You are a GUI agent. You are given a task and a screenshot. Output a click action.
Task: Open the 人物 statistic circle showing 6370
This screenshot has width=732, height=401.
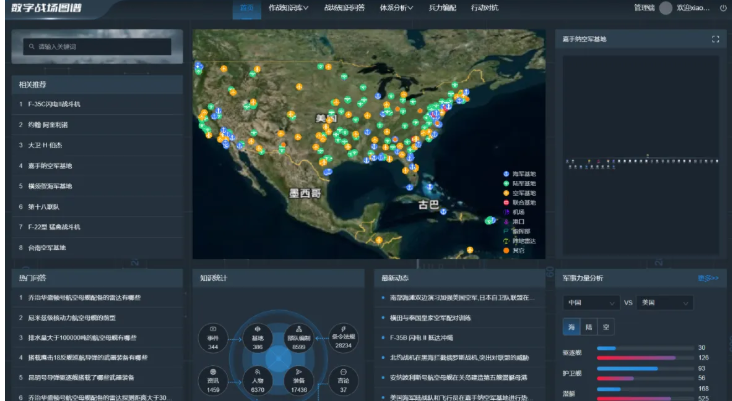pos(258,380)
